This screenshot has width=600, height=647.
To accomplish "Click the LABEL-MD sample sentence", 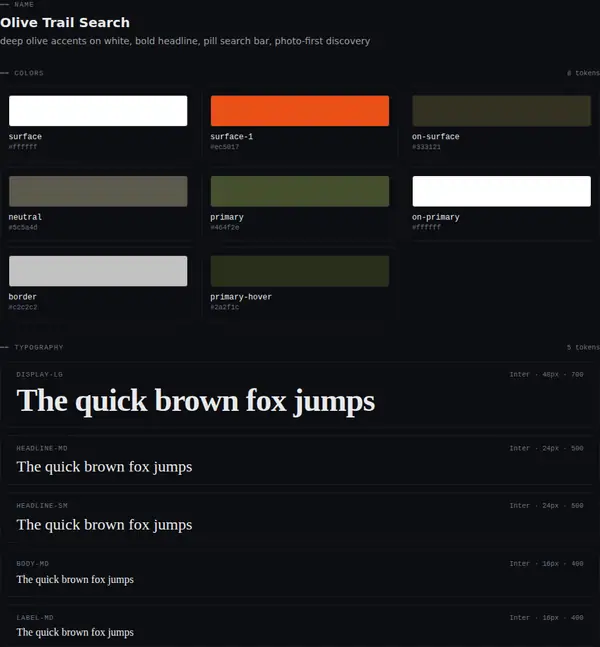I will click(75, 633).
